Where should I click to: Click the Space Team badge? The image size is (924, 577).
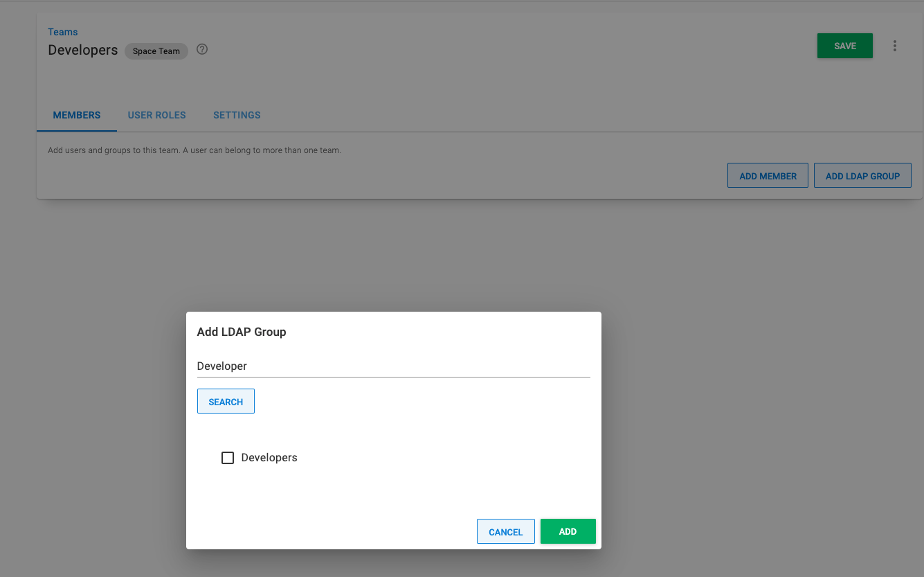pos(156,51)
